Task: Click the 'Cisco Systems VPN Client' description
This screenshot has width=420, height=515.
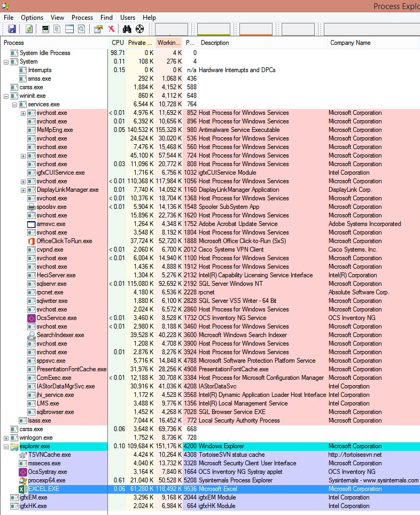Action: pyautogui.click(x=231, y=249)
